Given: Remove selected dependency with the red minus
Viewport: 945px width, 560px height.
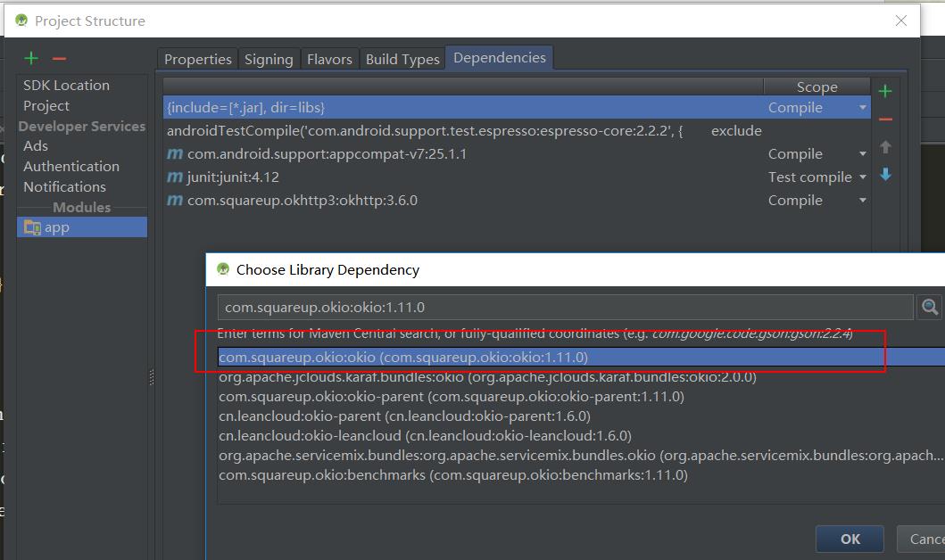Looking at the screenshot, I should (x=885, y=119).
